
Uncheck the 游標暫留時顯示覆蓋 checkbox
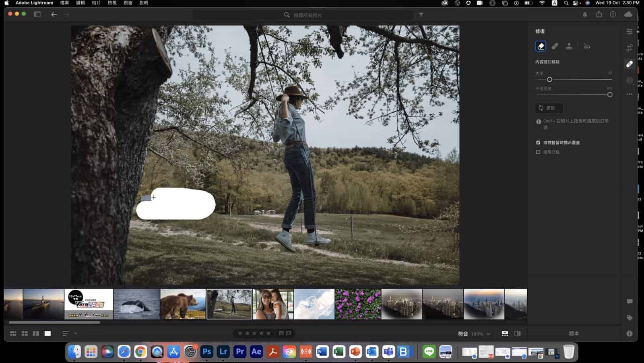pyautogui.click(x=538, y=142)
